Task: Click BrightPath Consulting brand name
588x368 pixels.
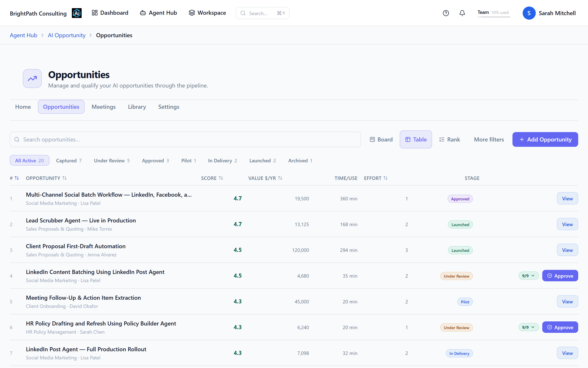Action: pos(38,13)
